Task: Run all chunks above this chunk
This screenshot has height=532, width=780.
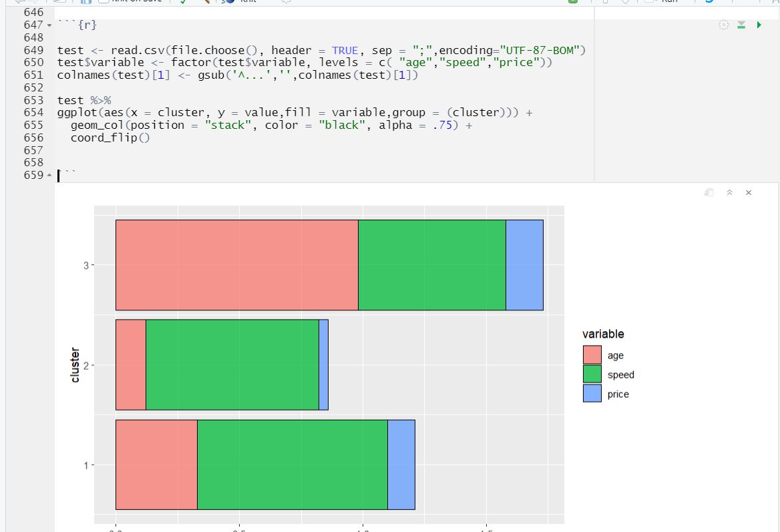Action: (x=741, y=25)
